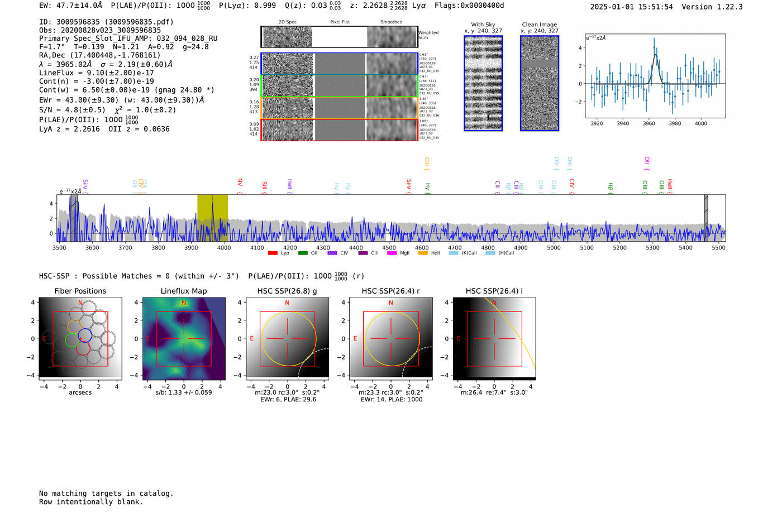Click the red fiber circle in Fiber Positions
Viewport: 782px width, 532px height.
[x=83, y=348]
